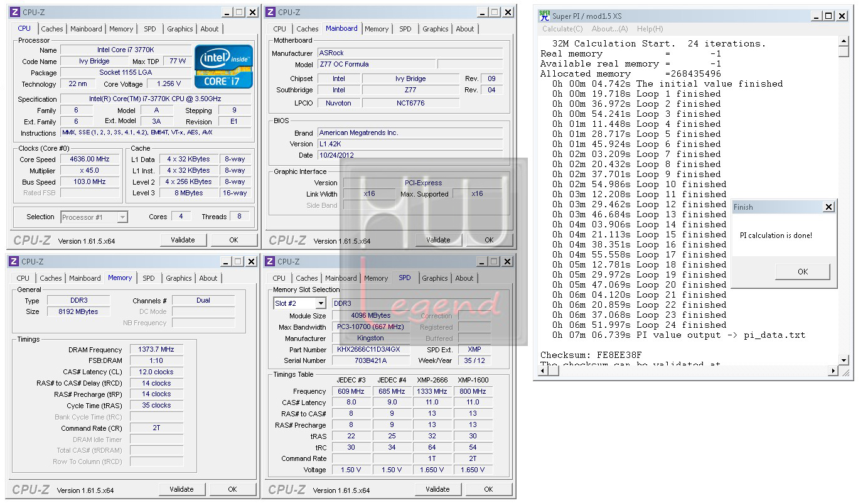Screen dimensions: 868x503
Task: Select Caches tab in the Memory window
Action: pyautogui.click(x=51, y=278)
